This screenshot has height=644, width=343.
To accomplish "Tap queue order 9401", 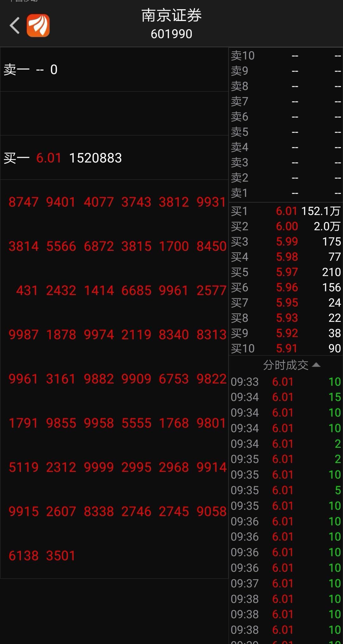I will pyautogui.click(x=61, y=202).
